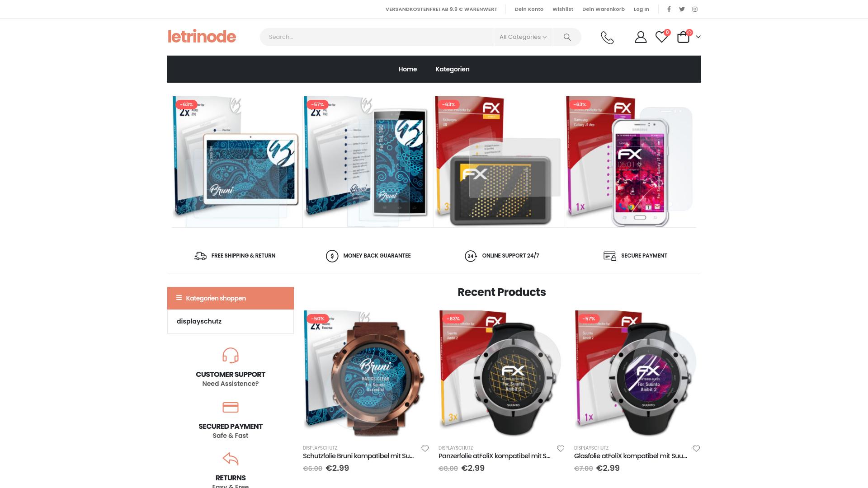868x488 pixels.
Task: Toggle the Kategorien shoppen menu
Action: click(231, 298)
